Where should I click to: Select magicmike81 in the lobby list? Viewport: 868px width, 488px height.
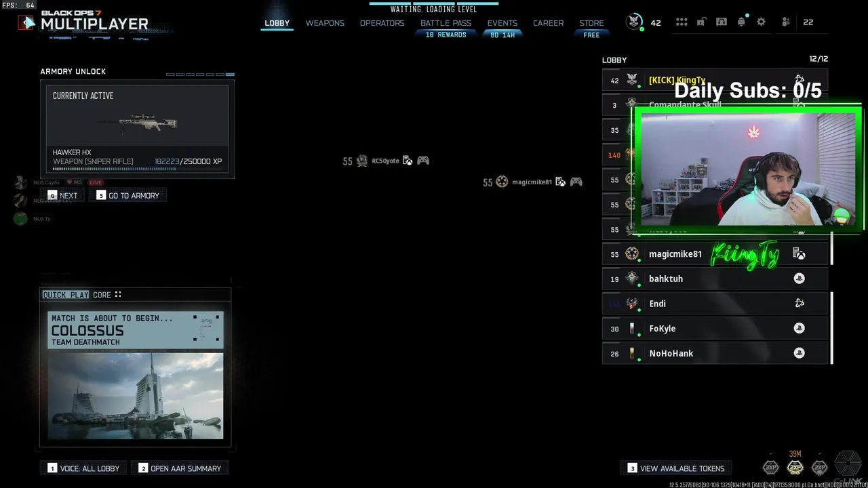pyautogui.click(x=715, y=254)
